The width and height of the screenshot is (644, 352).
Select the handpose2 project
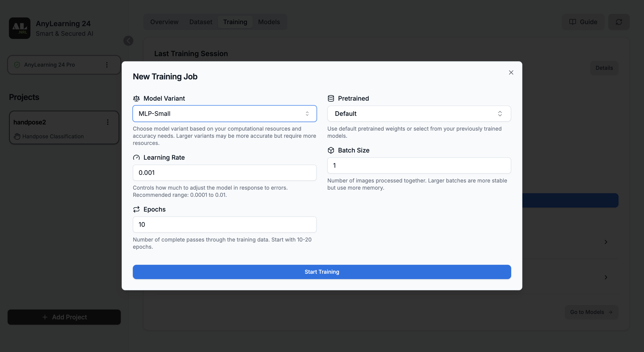point(64,127)
